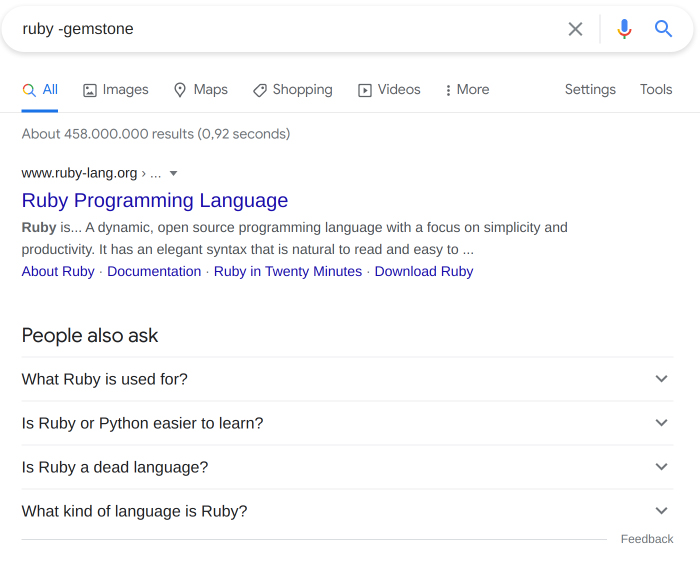
Task: Open the Documentation sitelink
Action: tap(154, 271)
